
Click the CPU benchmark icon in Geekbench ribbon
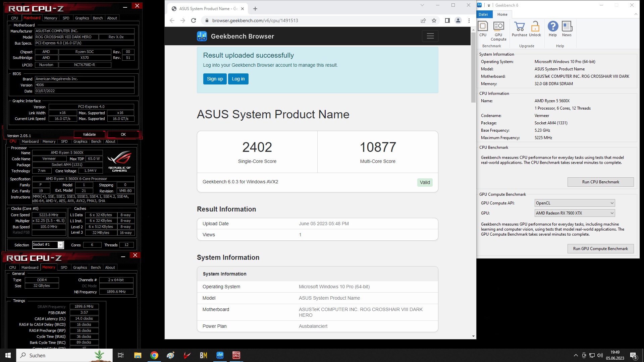pyautogui.click(x=483, y=29)
